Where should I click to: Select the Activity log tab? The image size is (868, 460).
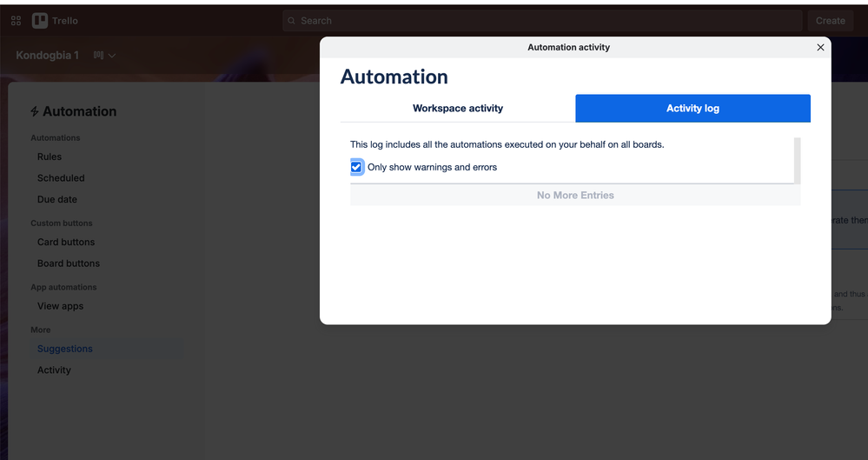(692, 108)
